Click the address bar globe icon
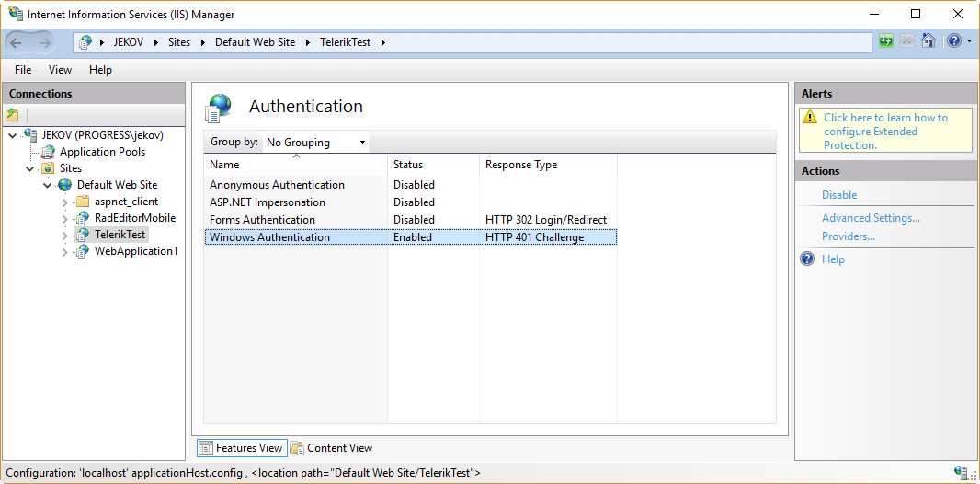This screenshot has height=484, width=980. point(85,42)
